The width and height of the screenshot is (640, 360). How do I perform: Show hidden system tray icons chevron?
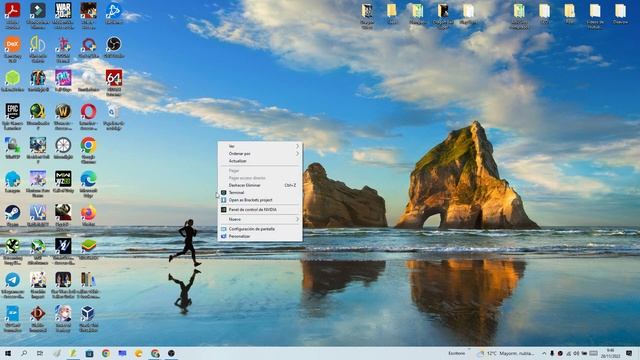point(544,353)
